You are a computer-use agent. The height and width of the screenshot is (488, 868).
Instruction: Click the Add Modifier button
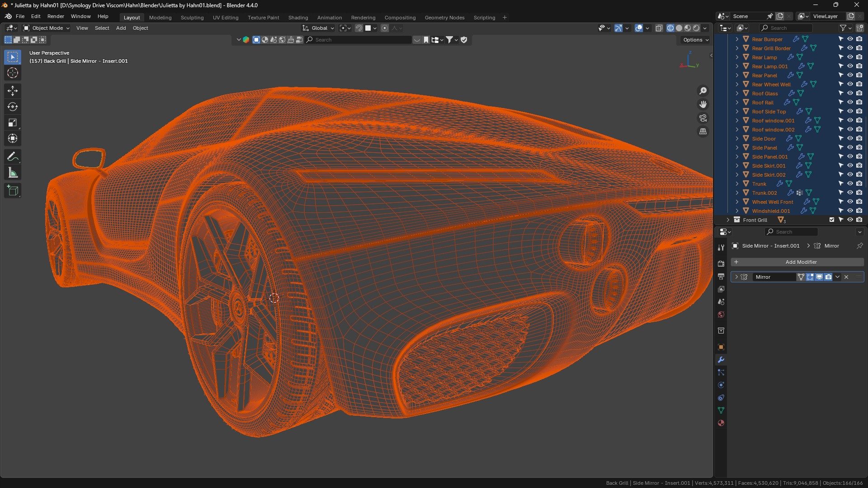pos(797,262)
